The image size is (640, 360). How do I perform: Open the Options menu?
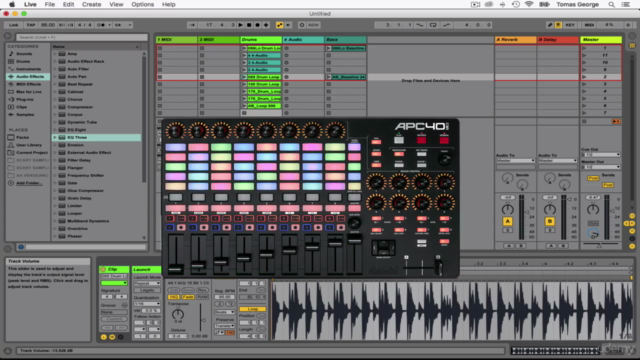coord(142,4)
